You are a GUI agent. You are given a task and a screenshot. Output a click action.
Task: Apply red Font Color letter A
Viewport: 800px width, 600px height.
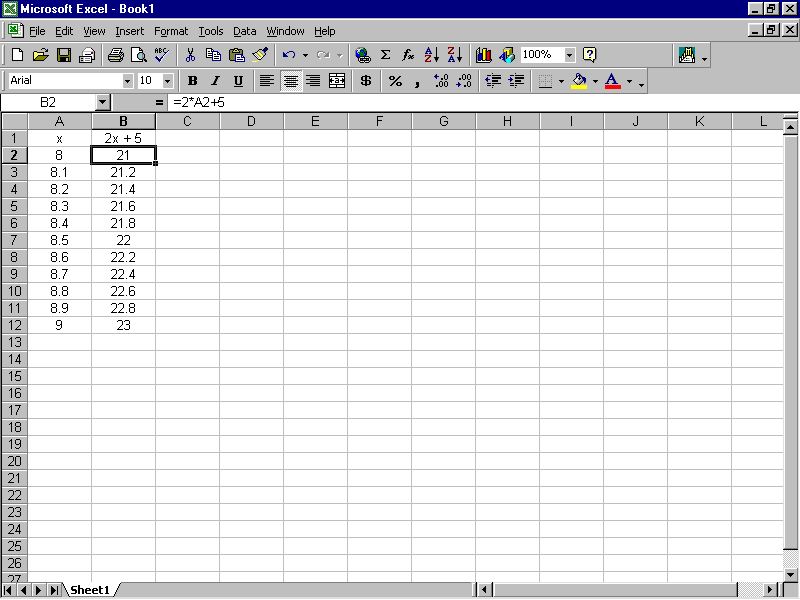click(x=612, y=81)
